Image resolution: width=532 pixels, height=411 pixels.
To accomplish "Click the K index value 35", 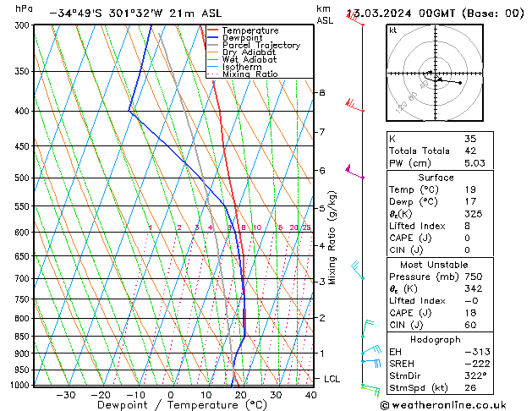I will click(x=470, y=139).
